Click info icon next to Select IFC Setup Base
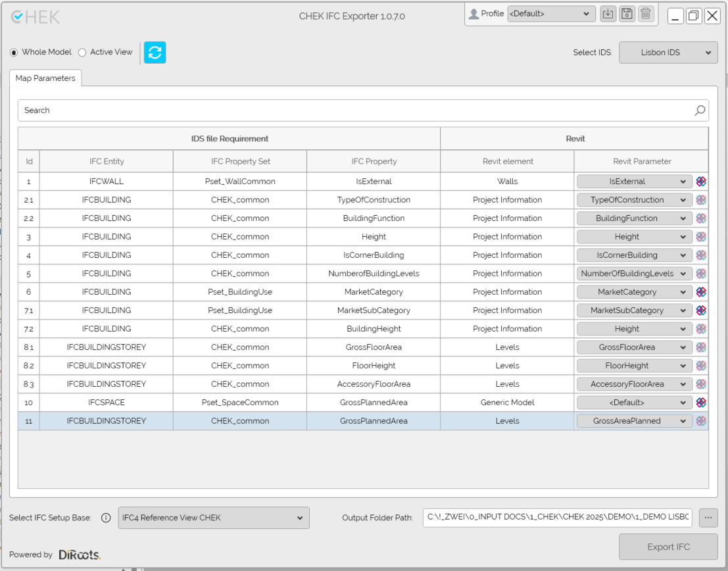Viewport: 728px width, 571px height. [106, 518]
